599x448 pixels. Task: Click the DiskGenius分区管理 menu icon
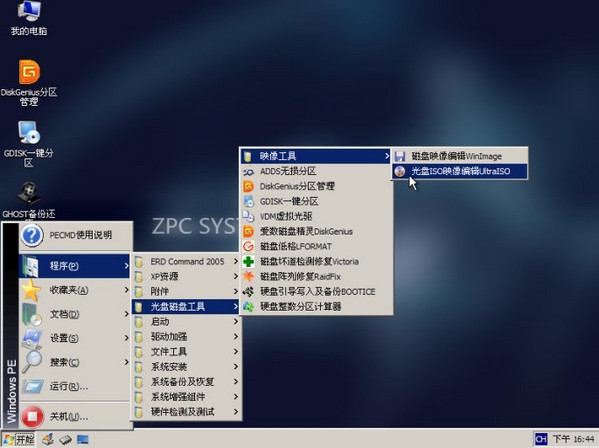248,186
